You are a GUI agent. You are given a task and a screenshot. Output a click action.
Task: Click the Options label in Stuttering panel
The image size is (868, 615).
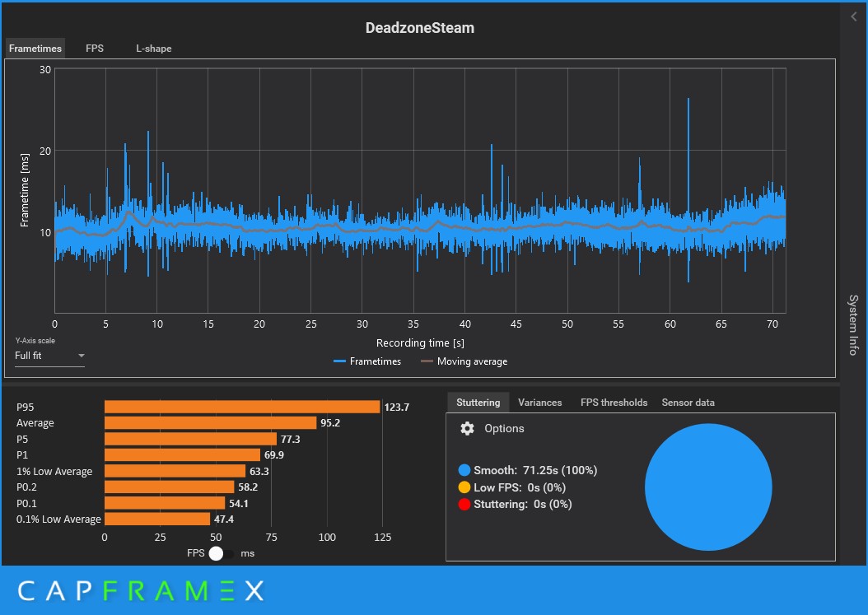point(504,428)
